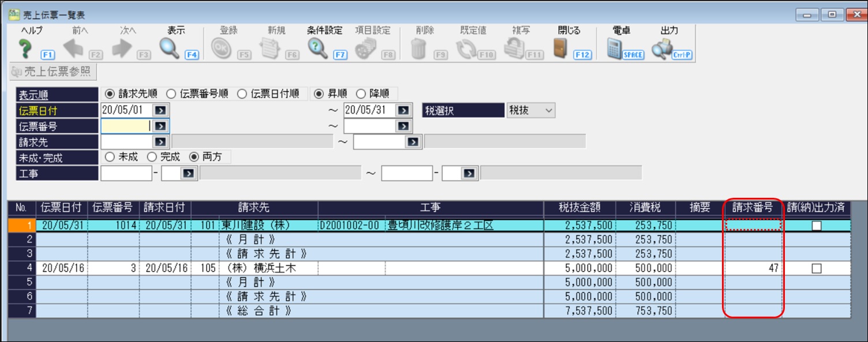Open lookup for 工事 start field
868x342 pixels.
tap(189, 173)
